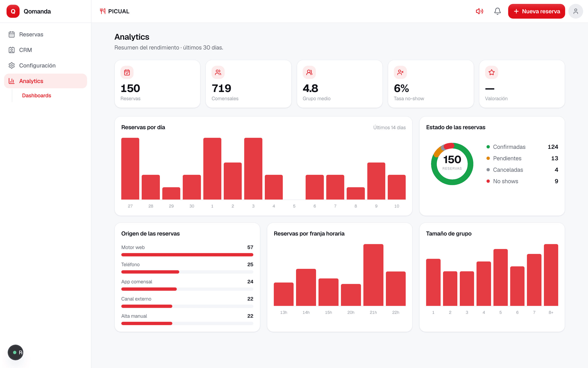Click the 8+ bar in Tamaño de grupo
The image size is (588, 368).
click(551, 275)
